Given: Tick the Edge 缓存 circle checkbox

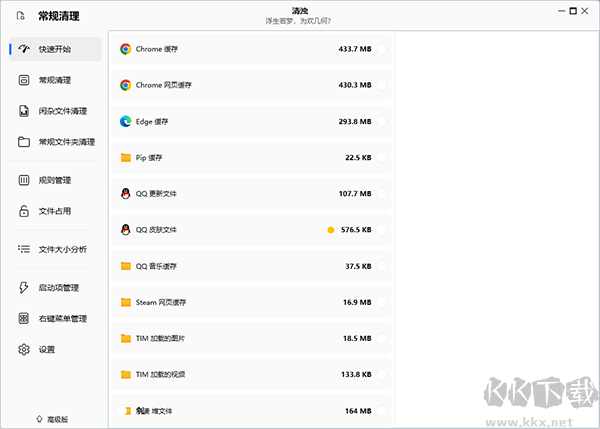Looking at the screenshot, I should (x=382, y=121).
